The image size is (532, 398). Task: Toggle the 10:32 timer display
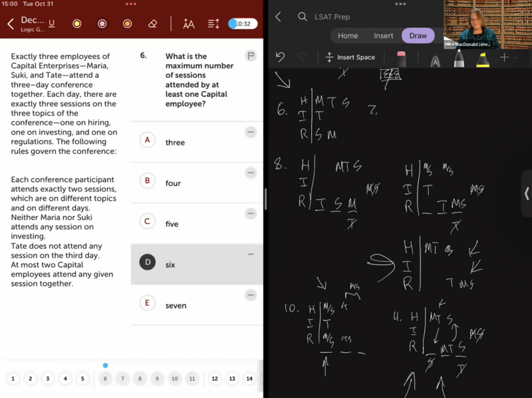coord(243,24)
